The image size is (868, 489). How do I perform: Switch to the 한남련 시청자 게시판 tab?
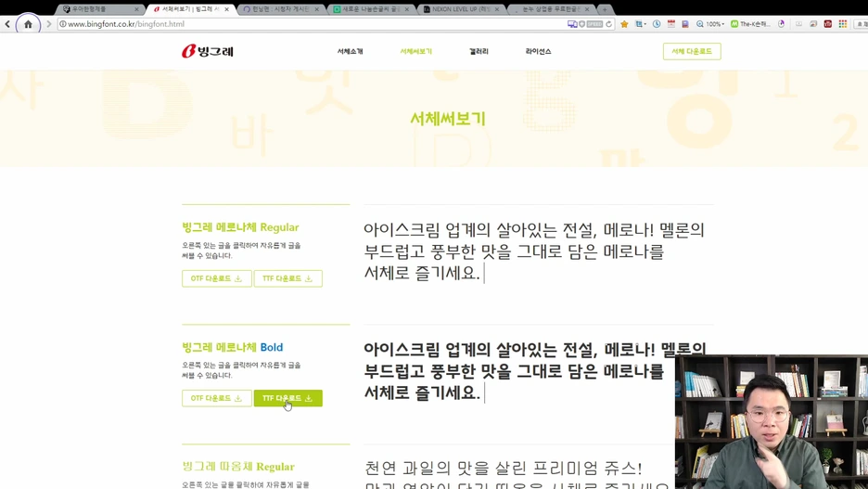pos(282,9)
